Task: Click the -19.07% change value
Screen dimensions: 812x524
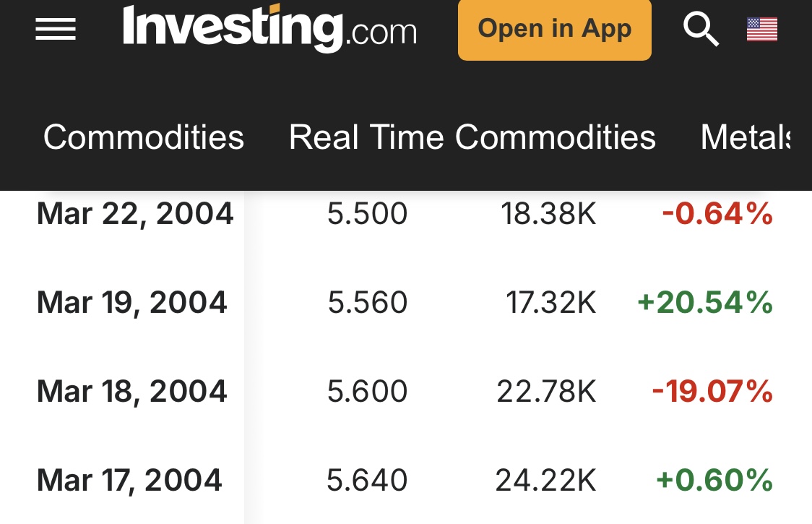Action: 712,392
